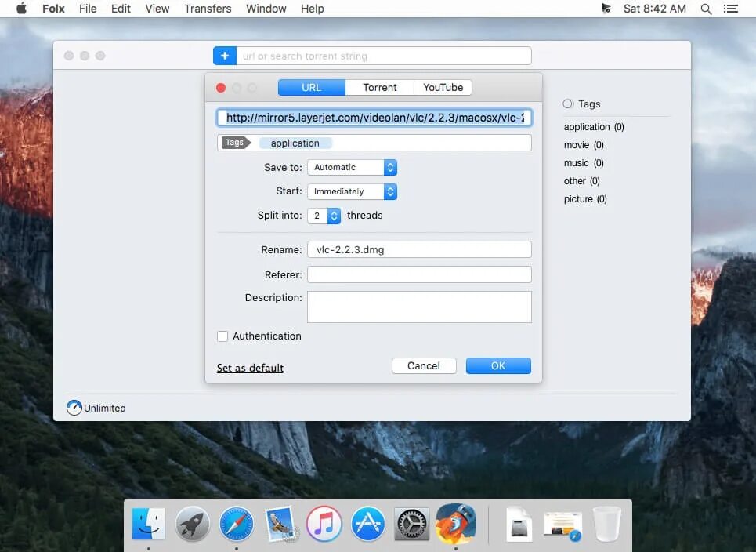
Task: Click the Sat 8:42 AM clock
Action: [655, 9]
